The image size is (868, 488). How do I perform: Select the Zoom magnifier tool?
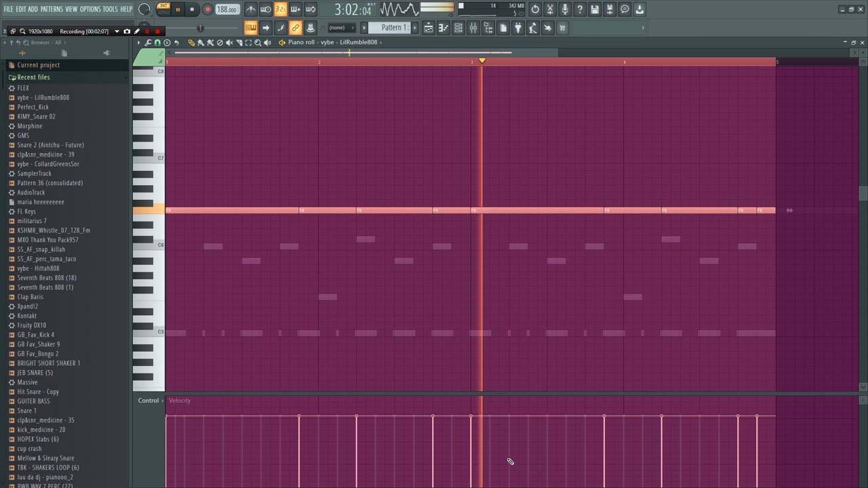(258, 43)
